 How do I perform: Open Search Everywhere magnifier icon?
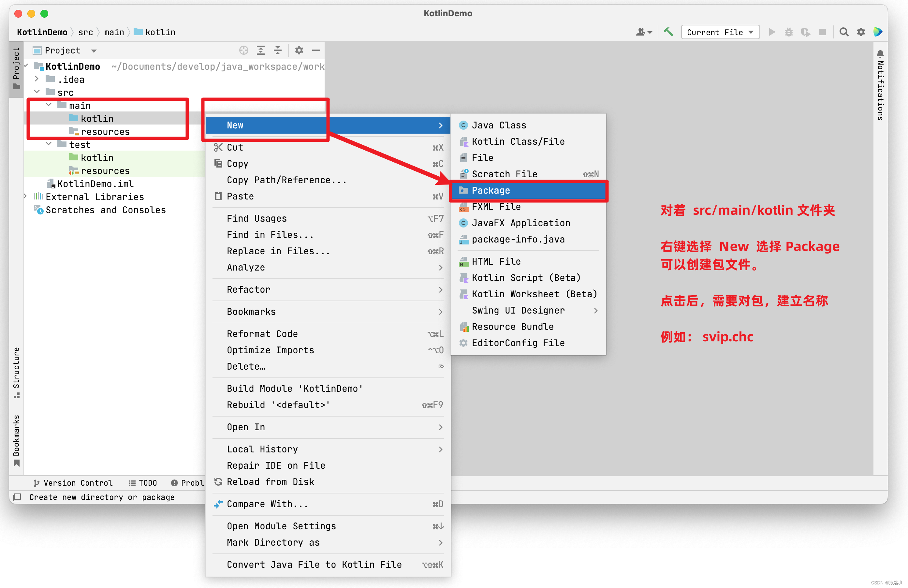(x=844, y=32)
